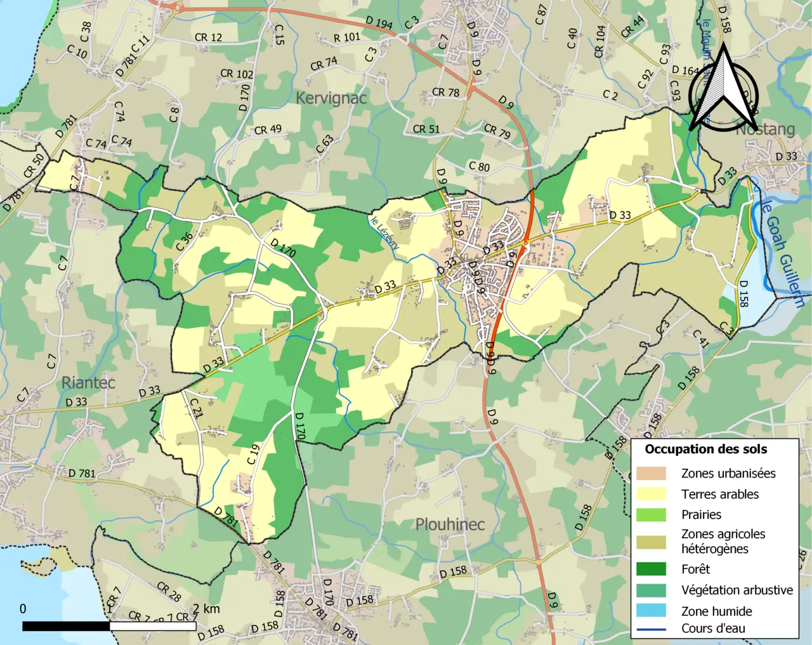Click the 'Nostang' commune name

pos(765,129)
